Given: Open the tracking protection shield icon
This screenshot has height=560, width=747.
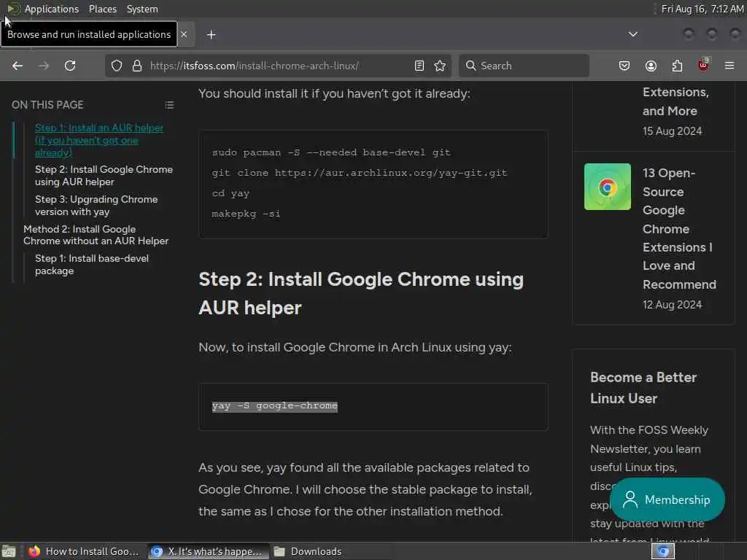Looking at the screenshot, I should (x=117, y=66).
